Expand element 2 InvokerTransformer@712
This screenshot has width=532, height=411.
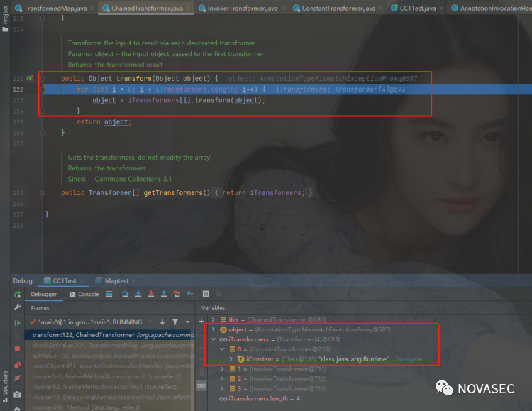click(x=222, y=379)
